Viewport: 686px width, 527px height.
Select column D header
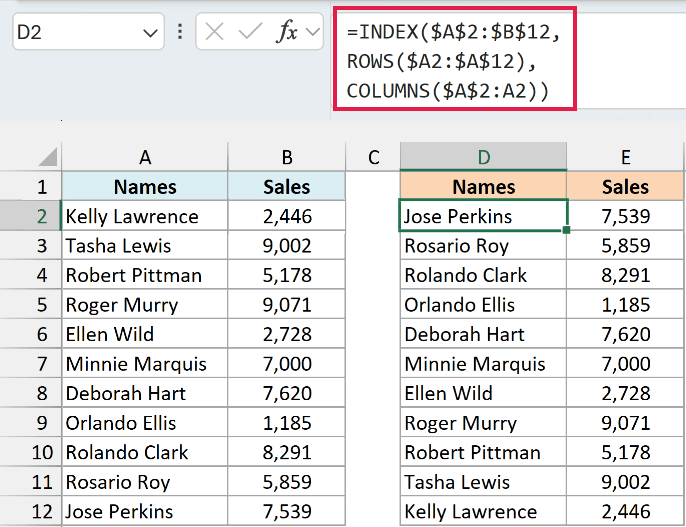pos(483,157)
